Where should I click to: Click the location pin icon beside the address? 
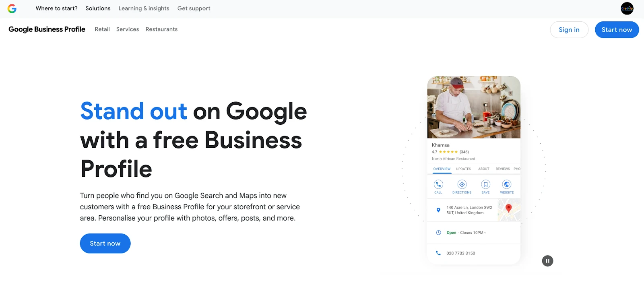click(x=438, y=210)
